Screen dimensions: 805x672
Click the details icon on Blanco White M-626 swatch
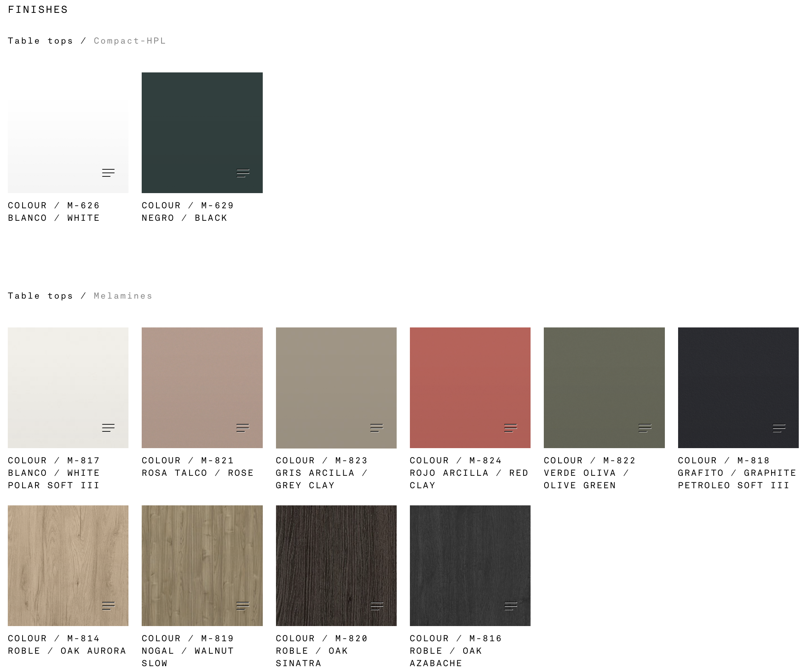(108, 173)
